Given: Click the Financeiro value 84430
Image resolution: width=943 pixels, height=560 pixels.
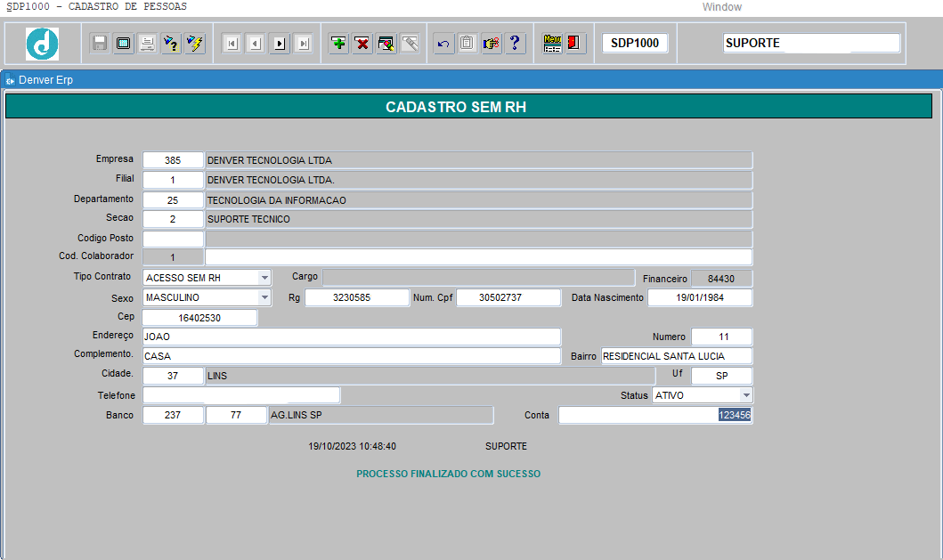Looking at the screenshot, I should coord(721,279).
